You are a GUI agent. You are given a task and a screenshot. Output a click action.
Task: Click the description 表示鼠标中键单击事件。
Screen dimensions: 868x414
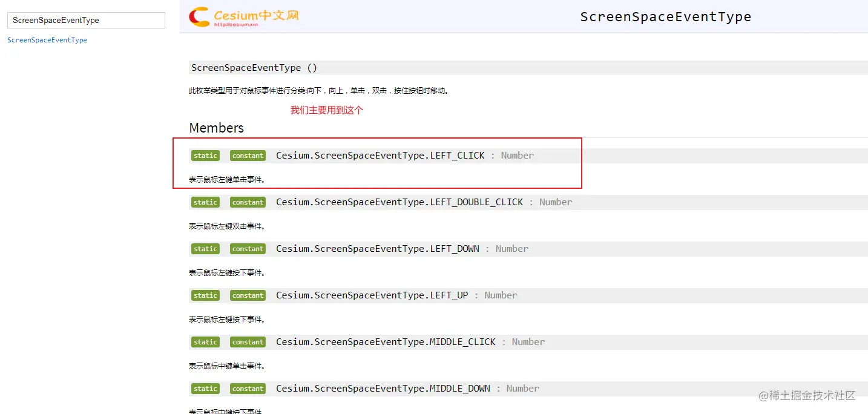coord(228,366)
